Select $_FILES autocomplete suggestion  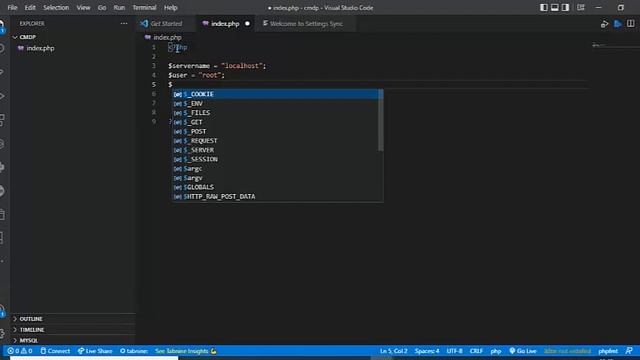tap(276, 113)
